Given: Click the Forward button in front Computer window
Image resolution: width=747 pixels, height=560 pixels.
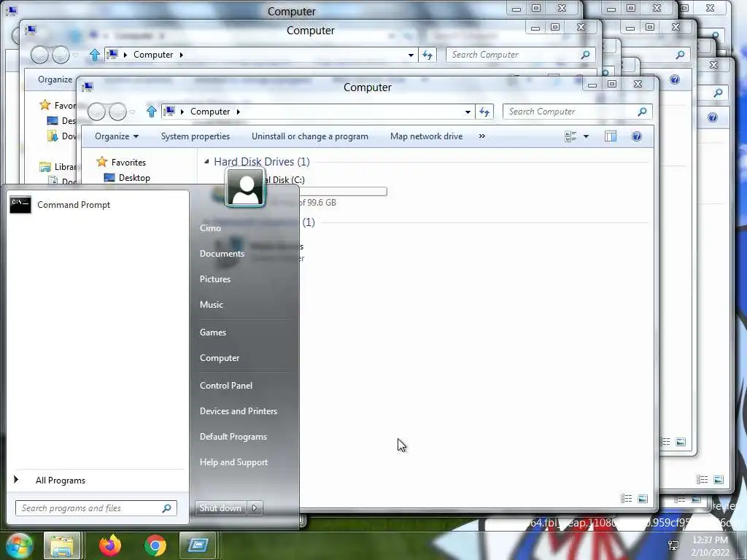Looking at the screenshot, I should (x=117, y=112).
